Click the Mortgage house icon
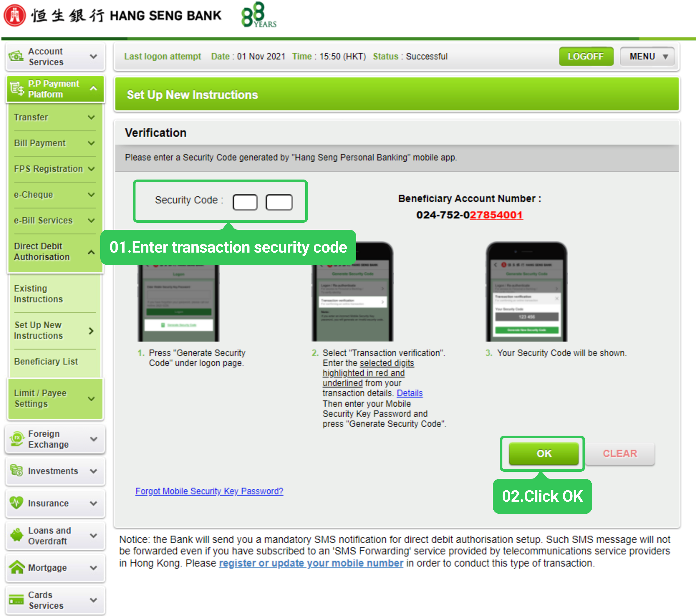 pyautogui.click(x=17, y=567)
